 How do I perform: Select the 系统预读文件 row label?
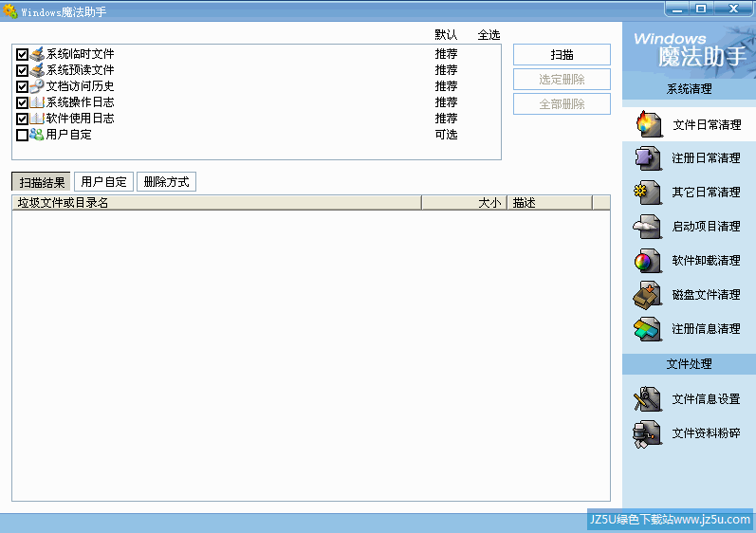[80, 70]
